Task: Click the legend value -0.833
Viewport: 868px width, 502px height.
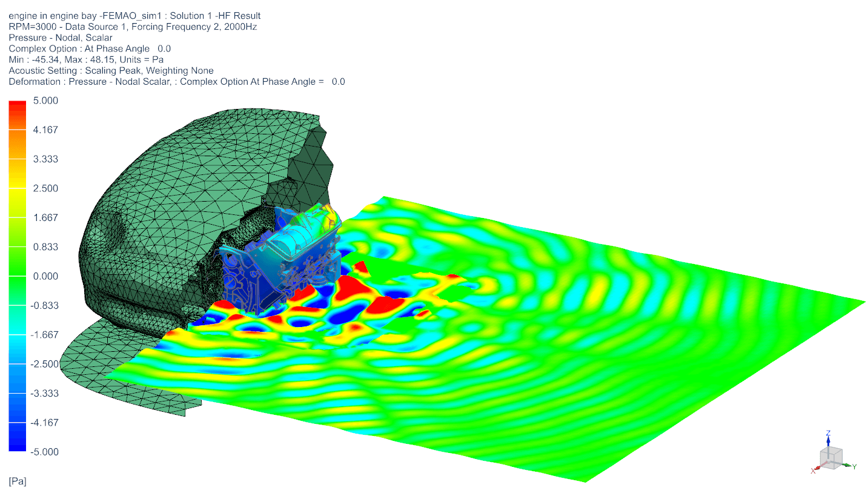Action: [x=45, y=305]
